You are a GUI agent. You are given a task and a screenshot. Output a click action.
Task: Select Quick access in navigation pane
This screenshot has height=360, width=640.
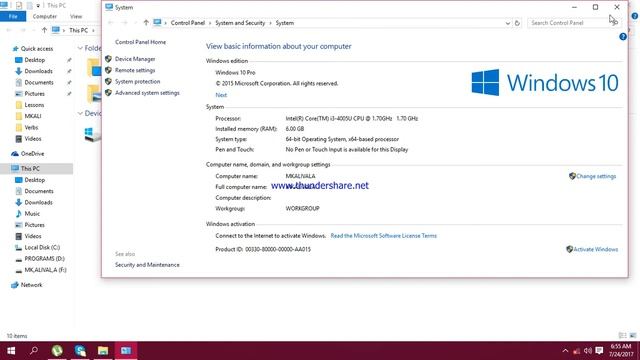point(36,49)
